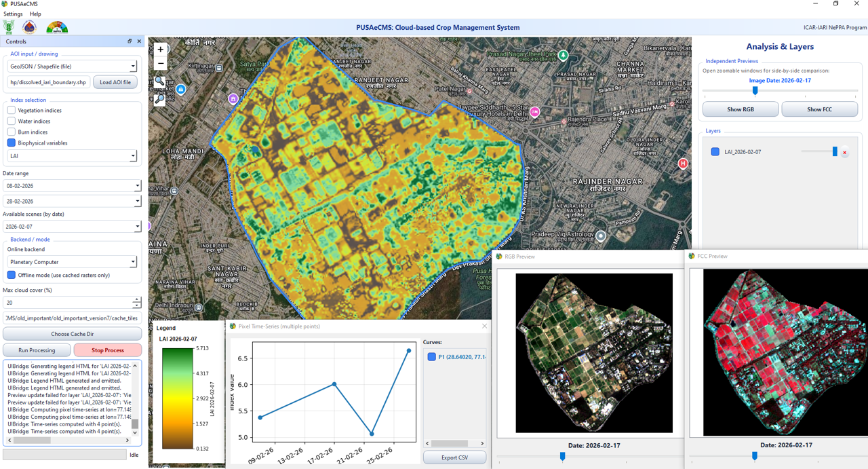Remove the LAI_2026-02-07 layer
Image resolution: width=868 pixels, height=469 pixels.
coord(844,153)
